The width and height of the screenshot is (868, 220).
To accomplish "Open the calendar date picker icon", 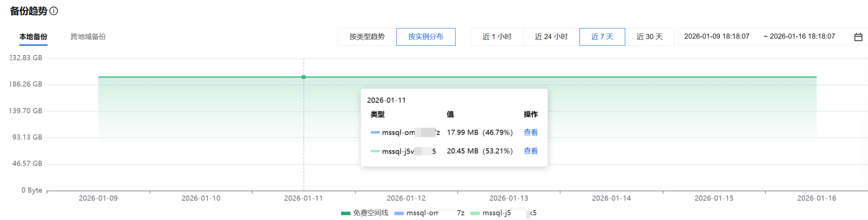I will click(858, 37).
